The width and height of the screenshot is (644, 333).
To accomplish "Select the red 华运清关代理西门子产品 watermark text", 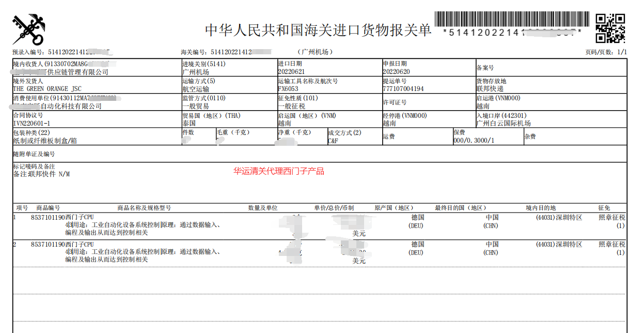I will click(278, 171).
